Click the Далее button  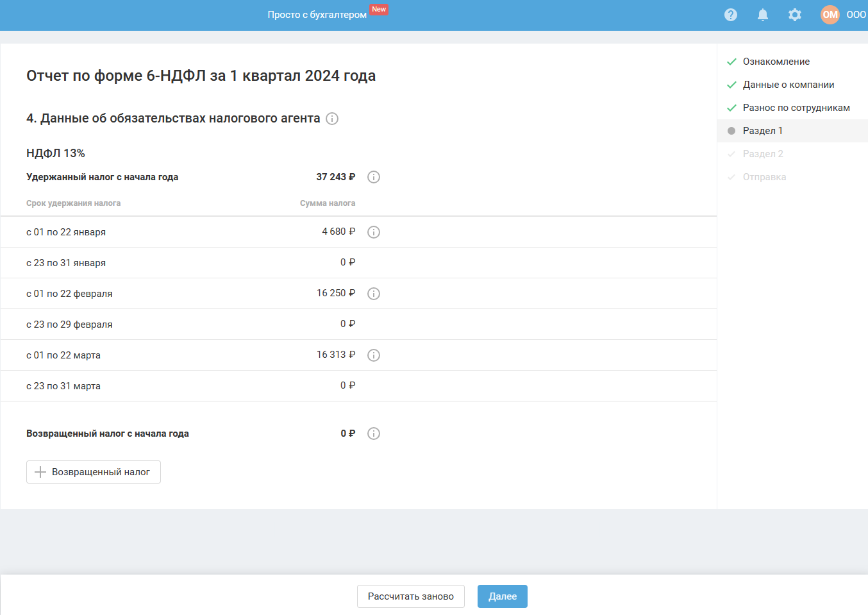pos(503,596)
